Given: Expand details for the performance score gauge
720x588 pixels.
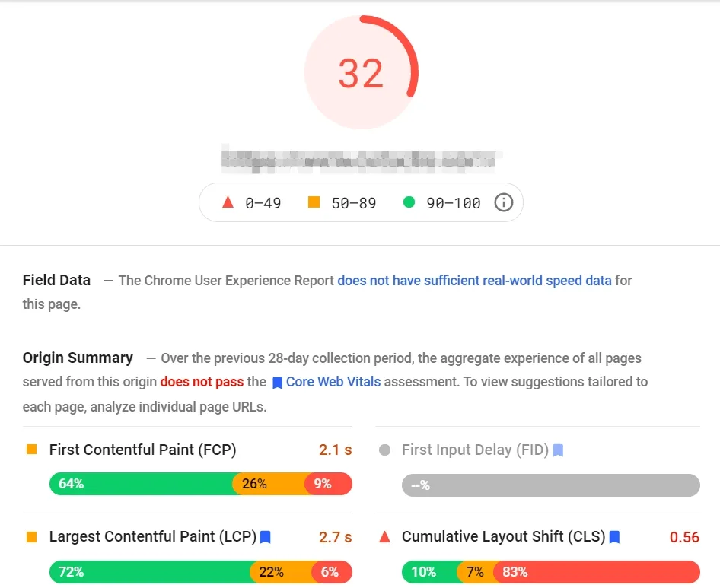Looking at the screenshot, I should (362, 72).
